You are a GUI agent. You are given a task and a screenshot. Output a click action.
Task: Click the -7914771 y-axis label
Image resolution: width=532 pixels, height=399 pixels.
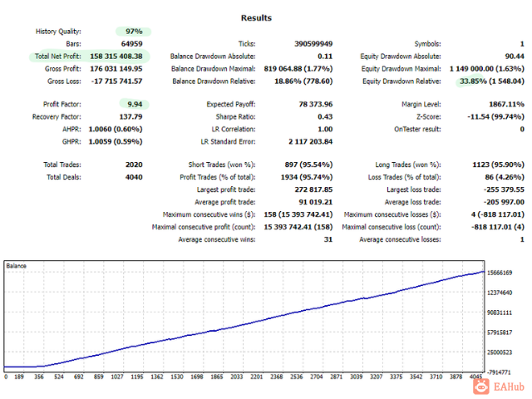[x=499, y=372]
